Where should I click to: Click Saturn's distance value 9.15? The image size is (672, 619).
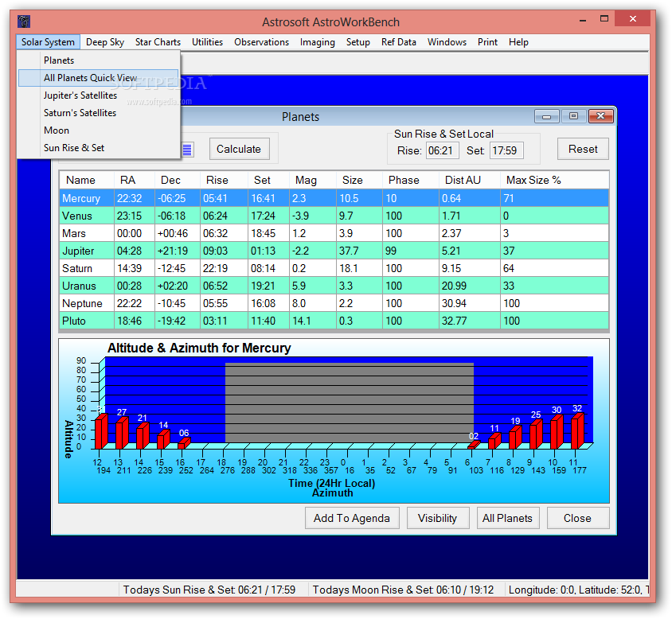click(470, 269)
